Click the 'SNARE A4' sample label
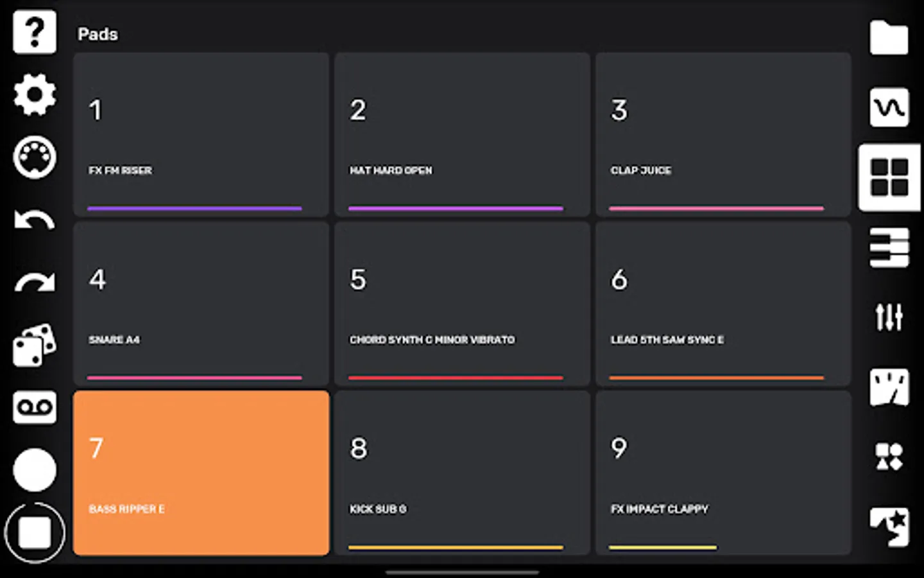Viewport: 924px width, 578px height. click(114, 340)
